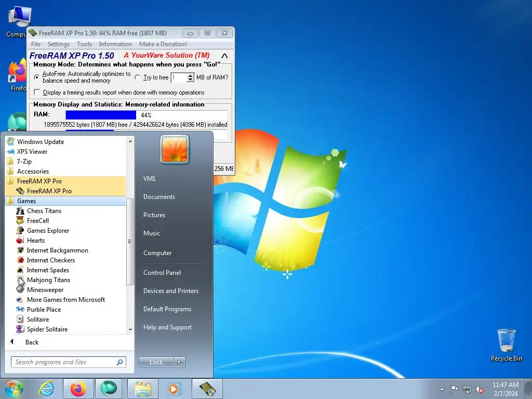
Task: Run FreeRAM XP Pro program shortcut
Action: tap(49, 191)
